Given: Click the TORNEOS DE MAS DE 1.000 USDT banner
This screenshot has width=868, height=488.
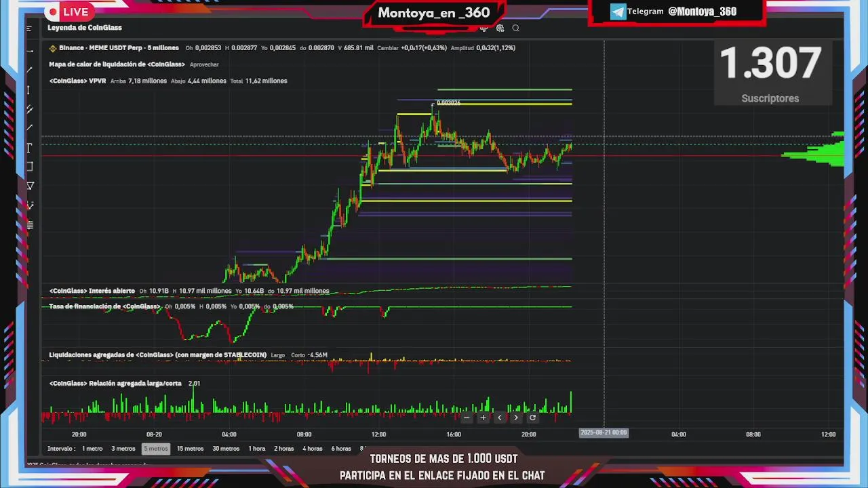Looking at the screenshot, I should click(x=443, y=459).
